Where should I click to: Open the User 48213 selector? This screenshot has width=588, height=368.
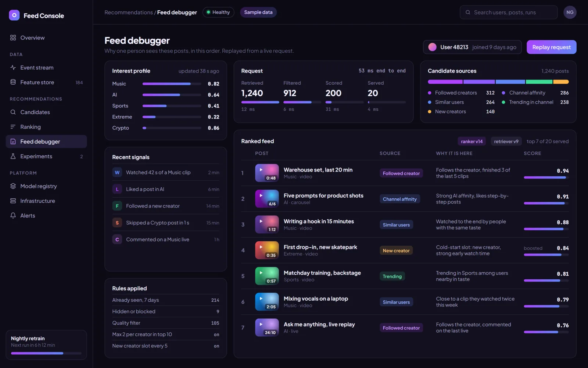click(472, 47)
